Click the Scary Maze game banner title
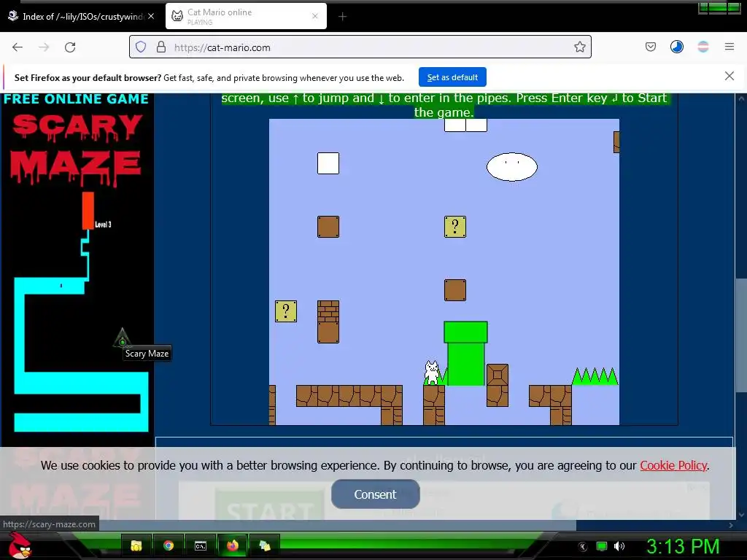 tap(76, 150)
